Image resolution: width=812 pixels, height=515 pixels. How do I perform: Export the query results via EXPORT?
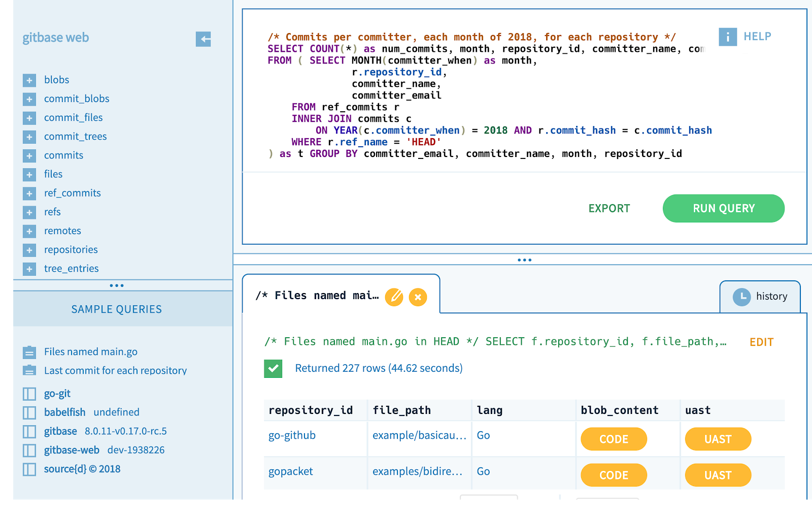point(609,208)
